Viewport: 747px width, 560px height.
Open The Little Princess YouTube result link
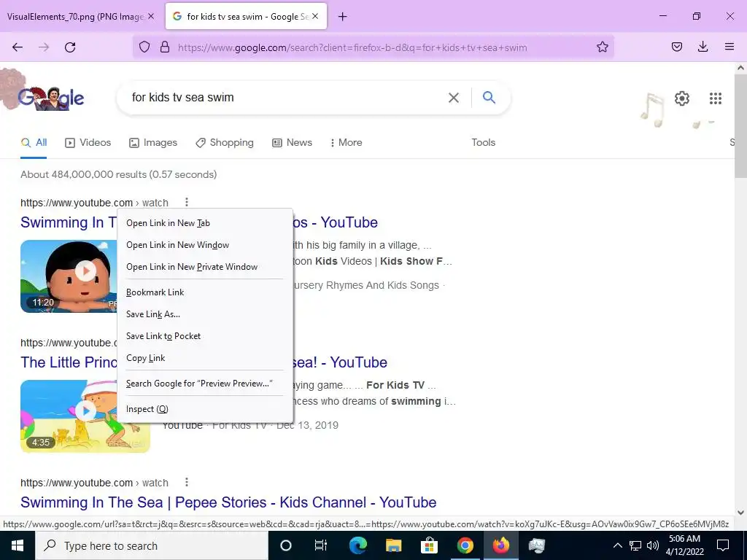point(204,362)
